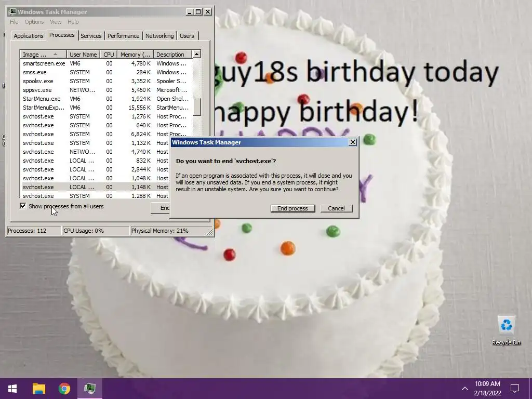Select svchost.exe using 6,824 K memory
The image size is (532, 399).
[x=106, y=134]
